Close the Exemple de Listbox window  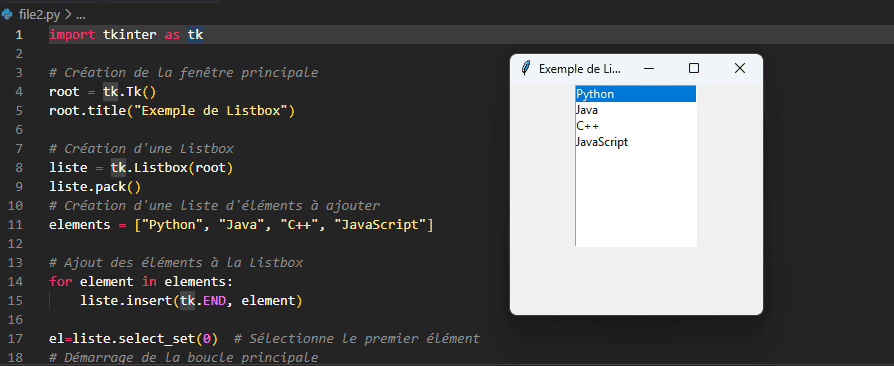[x=739, y=68]
